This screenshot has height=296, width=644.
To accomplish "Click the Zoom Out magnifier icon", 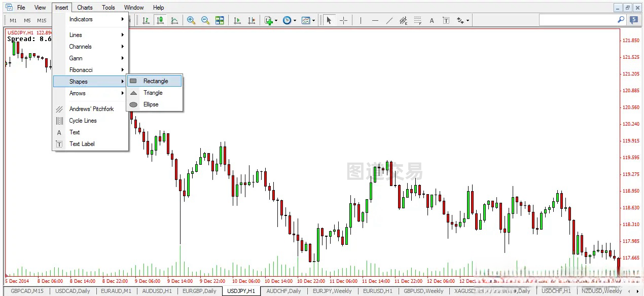I will tap(205, 20).
